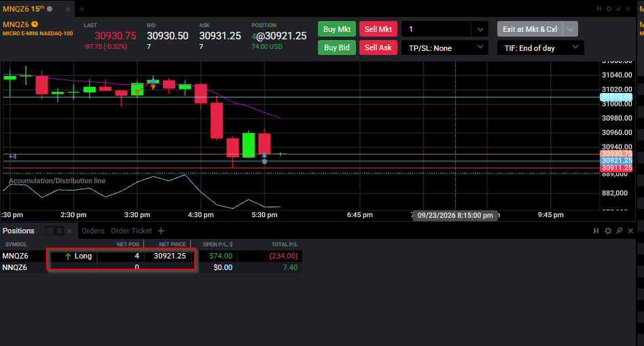Click the Buy Mkt button
The height and width of the screenshot is (346, 644).
pyautogui.click(x=337, y=29)
